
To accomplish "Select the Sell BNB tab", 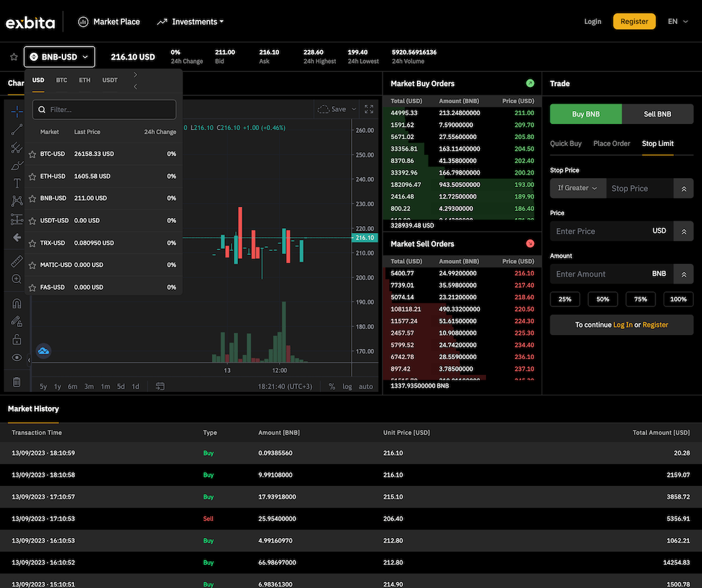I will [x=657, y=114].
